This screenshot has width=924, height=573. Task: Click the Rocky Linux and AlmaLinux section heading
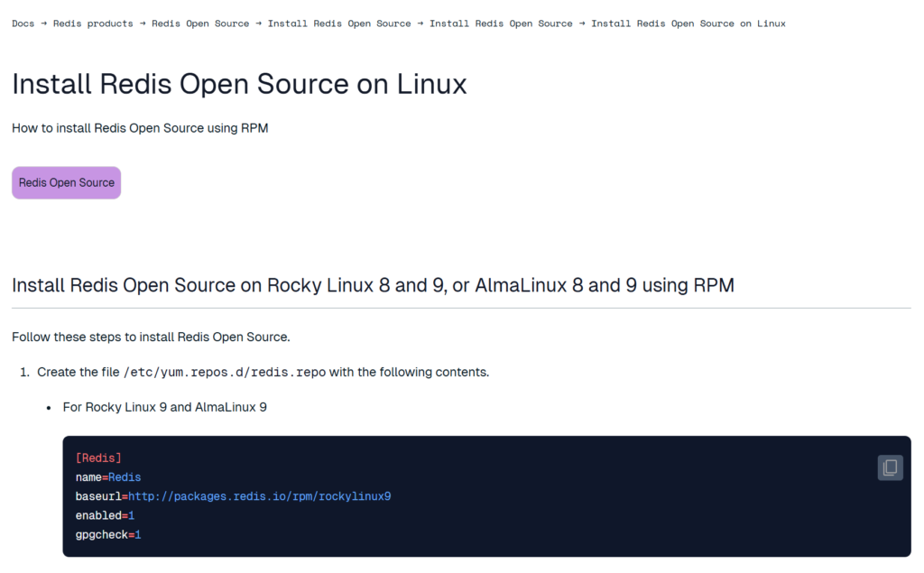tap(373, 285)
